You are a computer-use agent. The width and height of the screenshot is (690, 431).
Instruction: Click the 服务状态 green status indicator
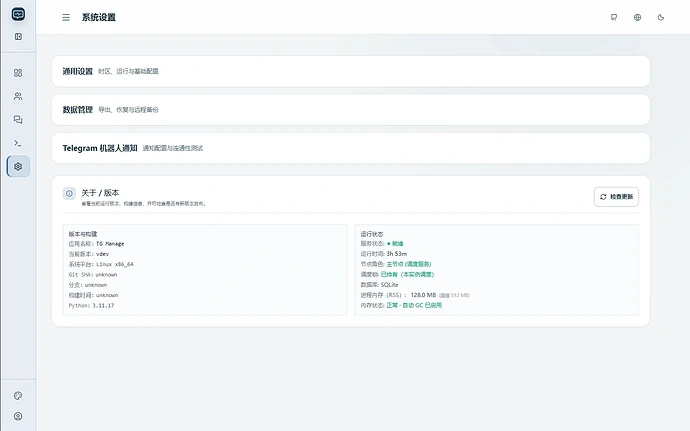point(395,243)
